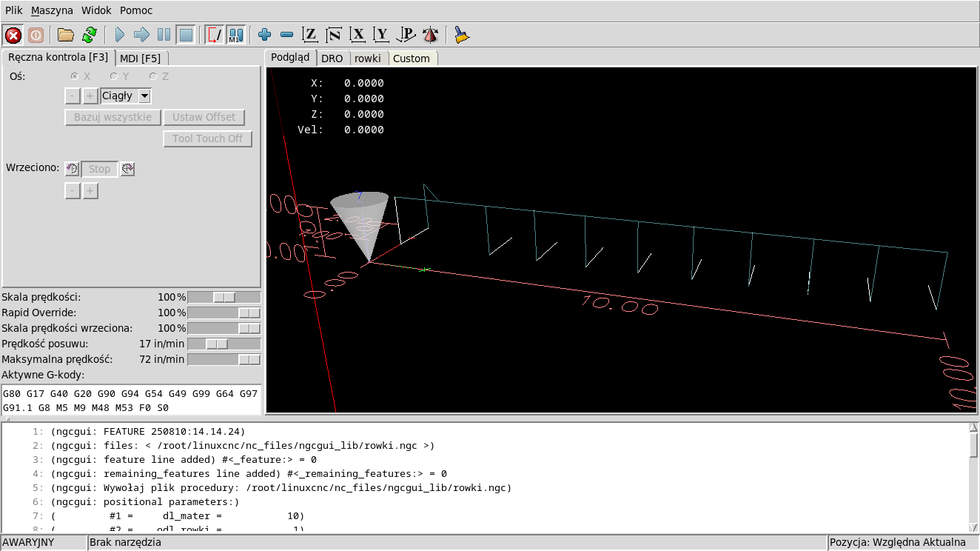Select axis Y radio button
The image size is (980, 551).
119,76
